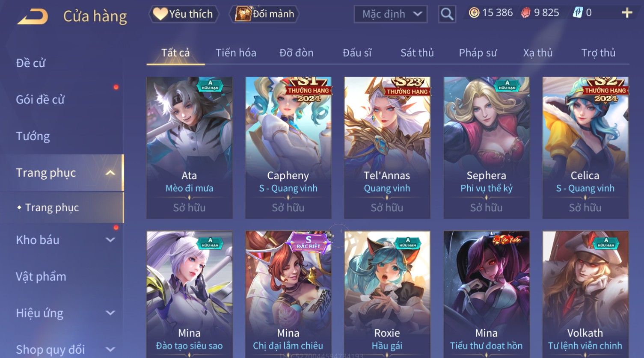Collapse the Trang phục sidebar section

click(x=110, y=173)
